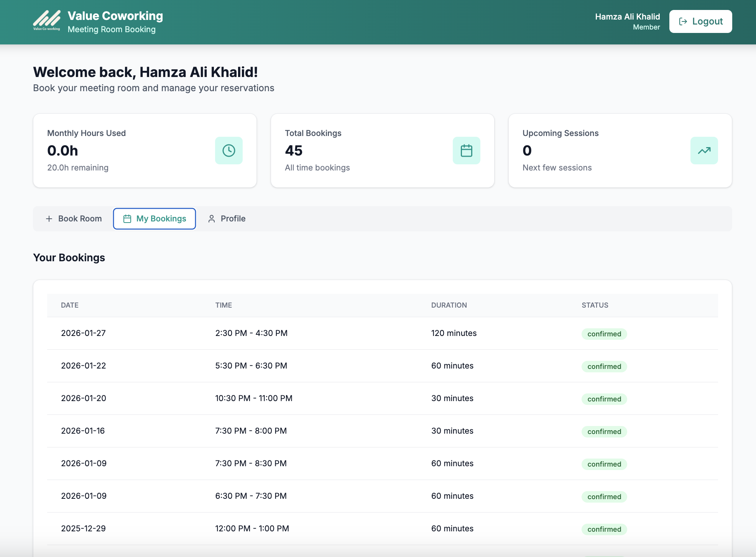Click the Hamza Ali Khalid username in header
756x557 pixels.
627,16
